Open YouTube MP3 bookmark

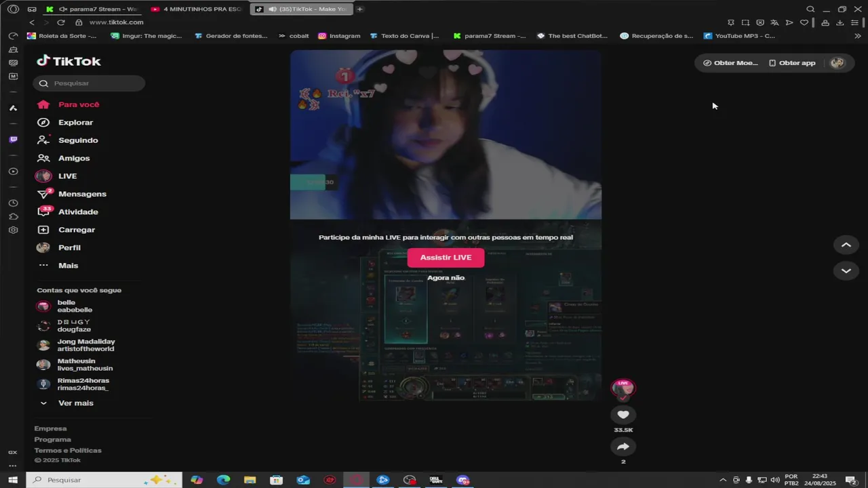pos(739,36)
